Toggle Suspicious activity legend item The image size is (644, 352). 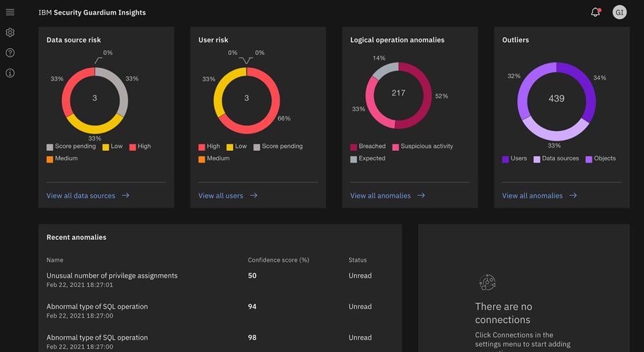pos(395,146)
